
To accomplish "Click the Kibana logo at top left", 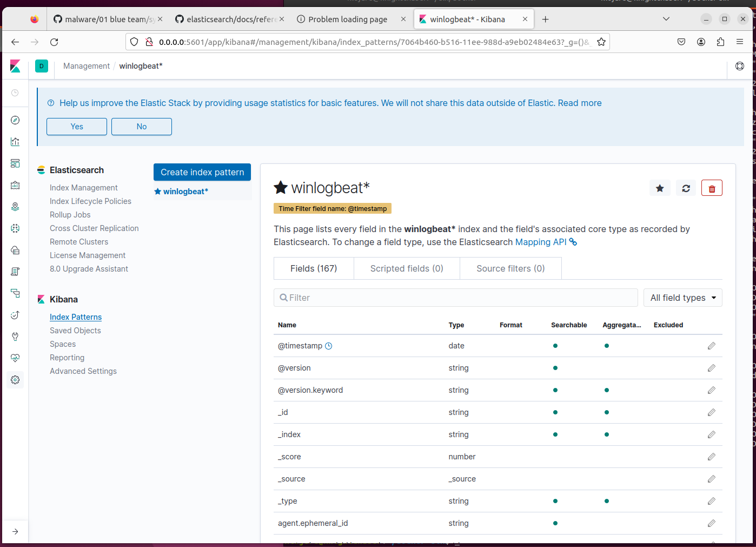I will [x=15, y=66].
